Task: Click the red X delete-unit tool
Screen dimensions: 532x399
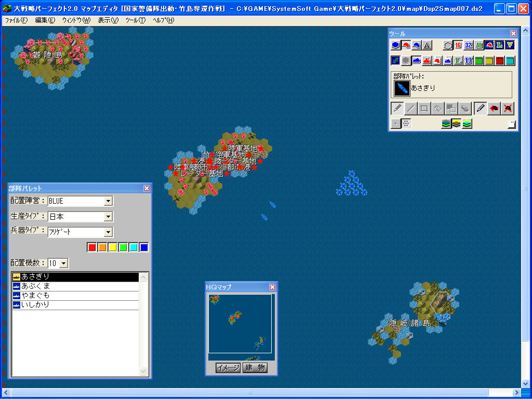Action: click(x=508, y=109)
